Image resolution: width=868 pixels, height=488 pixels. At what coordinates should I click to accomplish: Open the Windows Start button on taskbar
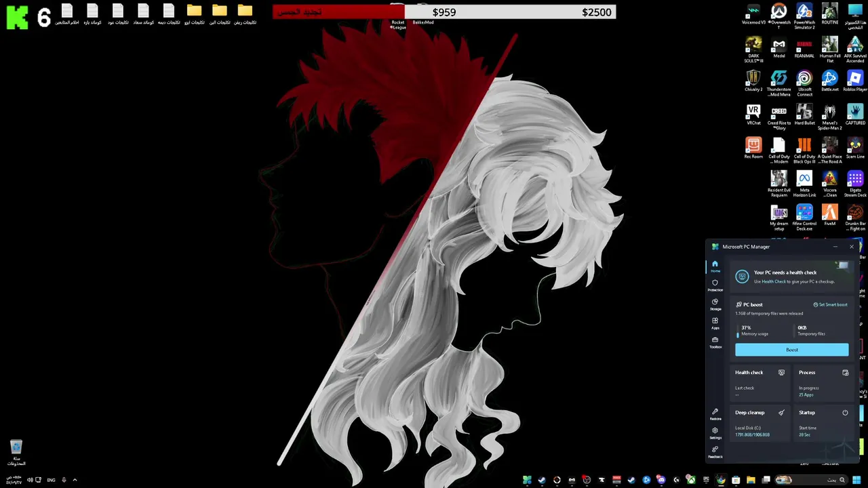(856, 480)
